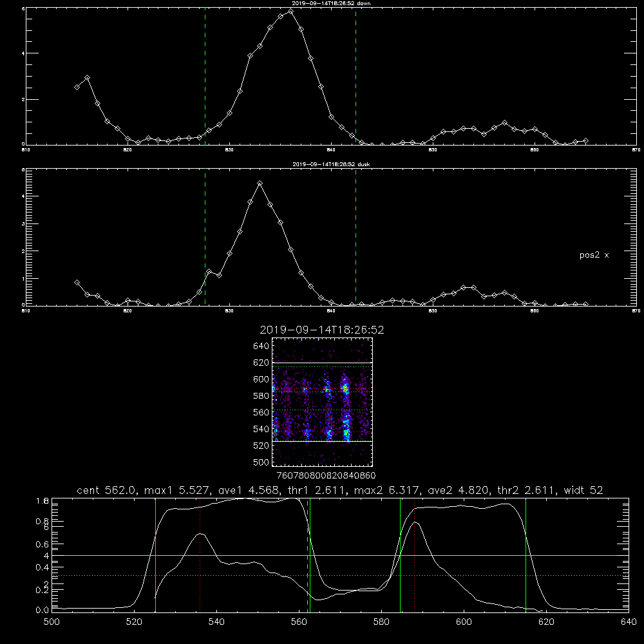Click bottom plot x-axis label '640'
The image size is (644, 644).
click(629, 622)
